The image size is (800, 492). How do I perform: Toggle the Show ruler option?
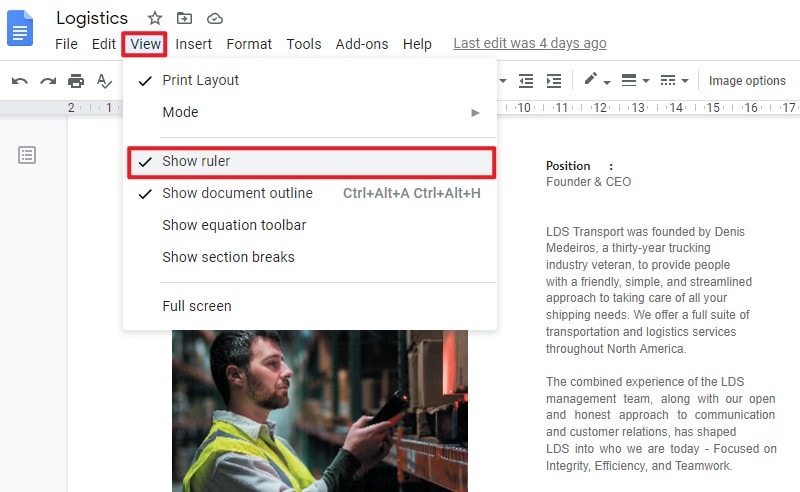point(311,162)
